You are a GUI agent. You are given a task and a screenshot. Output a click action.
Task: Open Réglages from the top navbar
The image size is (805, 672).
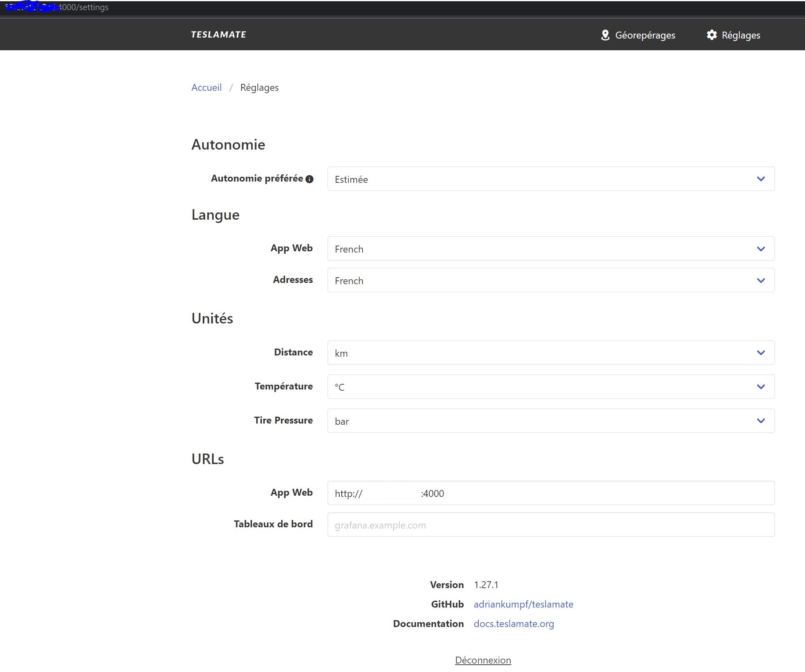(741, 35)
